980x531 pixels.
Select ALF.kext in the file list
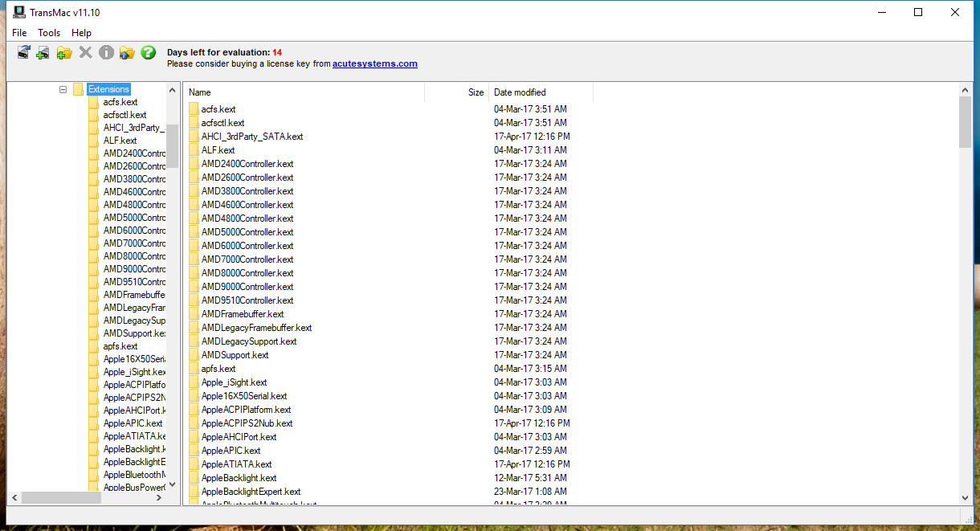tap(218, 150)
